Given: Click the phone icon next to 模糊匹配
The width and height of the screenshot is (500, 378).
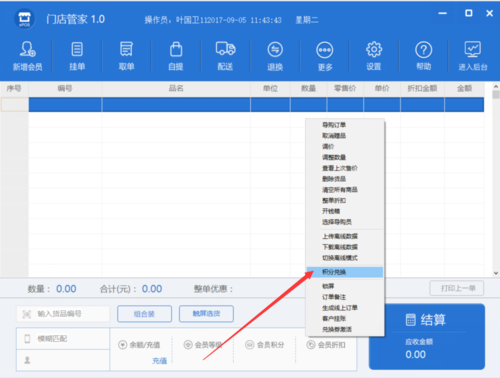Looking at the screenshot, I should tap(27, 339).
